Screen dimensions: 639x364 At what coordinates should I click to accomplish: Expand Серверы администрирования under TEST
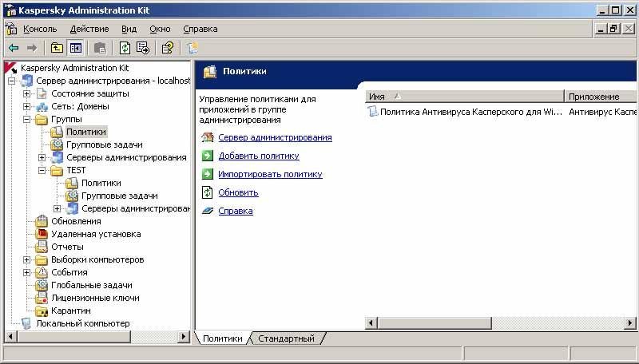point(57,208)
